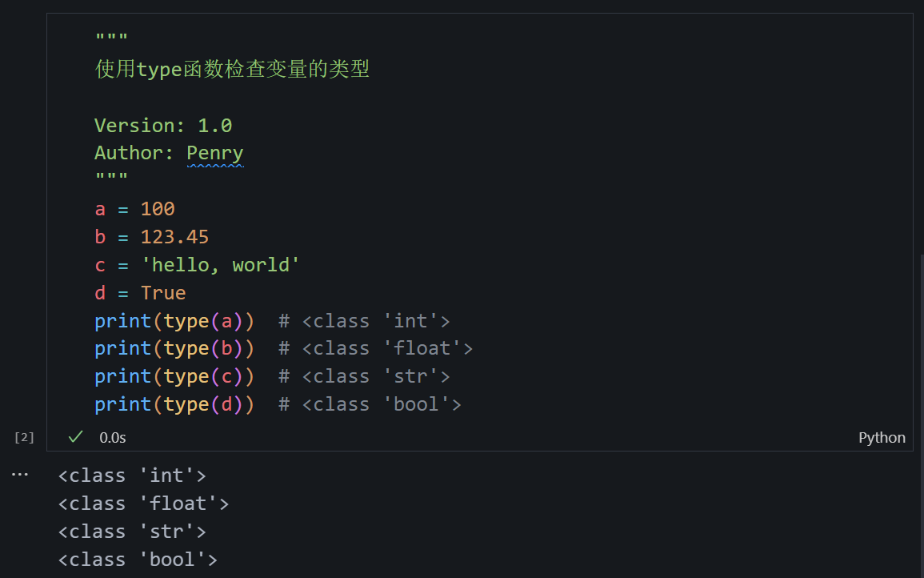Click the comment # <class 'float'>
Screen dimensions: 924x578
pos(375,349)
